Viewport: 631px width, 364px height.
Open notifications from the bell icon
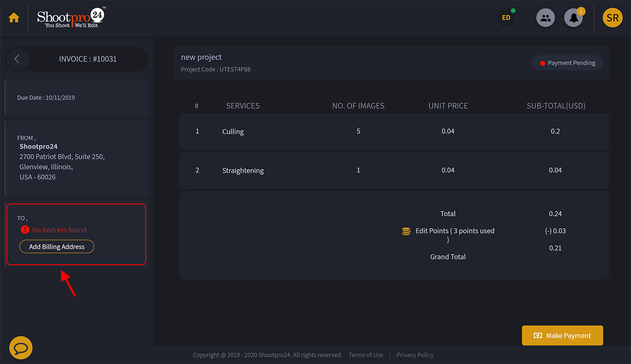pyautogui.click(x=573, y=18)
